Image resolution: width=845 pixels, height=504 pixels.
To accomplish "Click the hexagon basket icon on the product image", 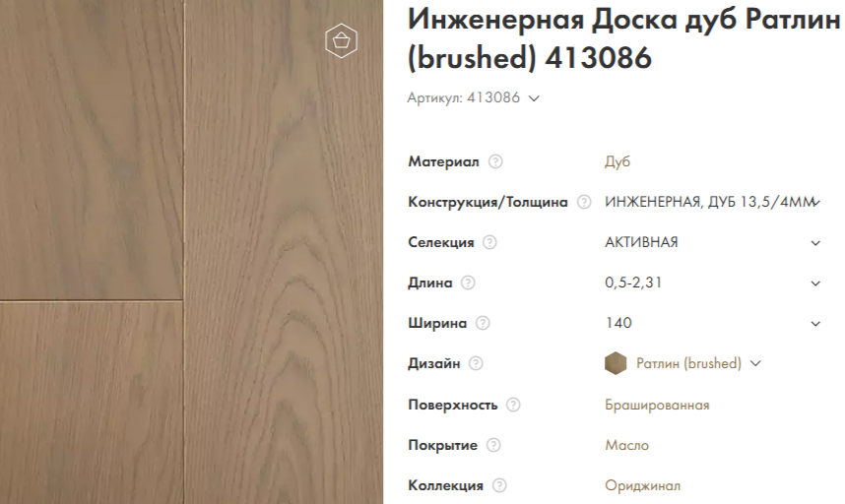I will 341,41.
